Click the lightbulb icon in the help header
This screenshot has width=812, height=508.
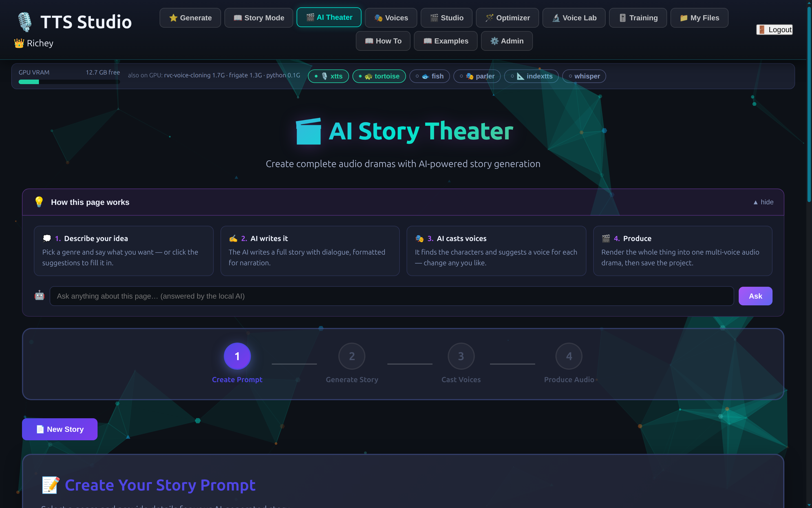[x=39, y=202]
